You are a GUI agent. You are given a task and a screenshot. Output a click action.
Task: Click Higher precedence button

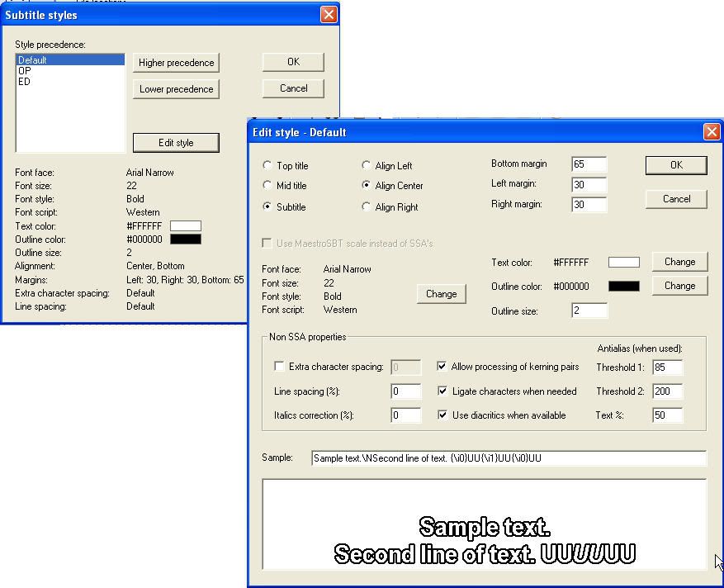176,63
